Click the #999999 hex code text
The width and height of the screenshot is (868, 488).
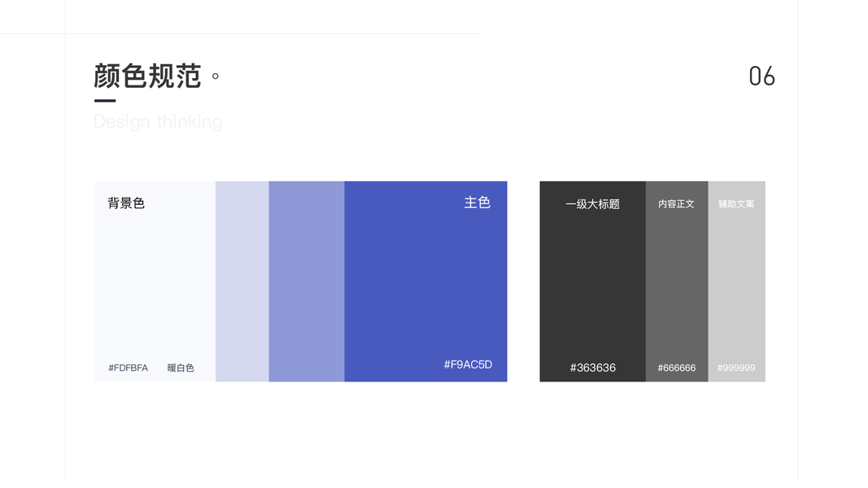[x=736, y=368]
